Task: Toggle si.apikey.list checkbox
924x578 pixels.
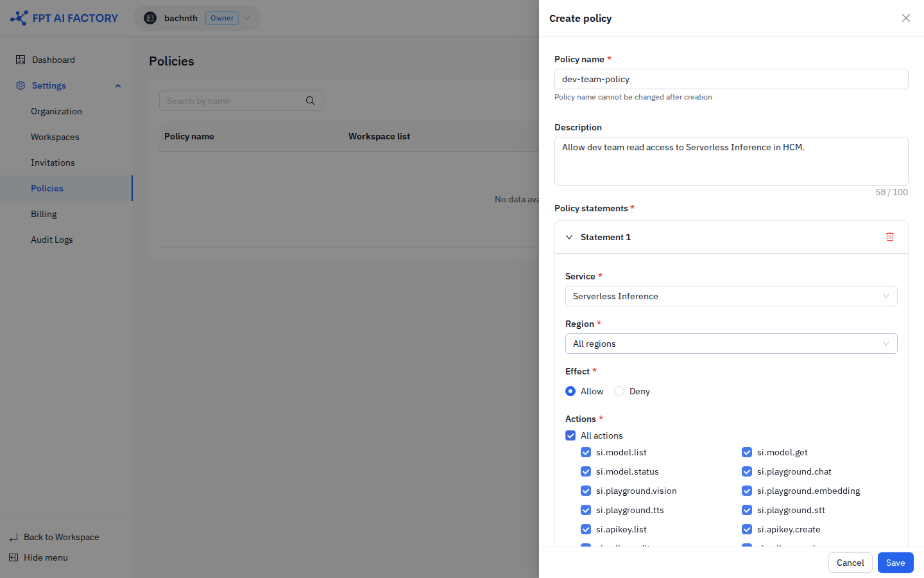Action: [586, 529]
